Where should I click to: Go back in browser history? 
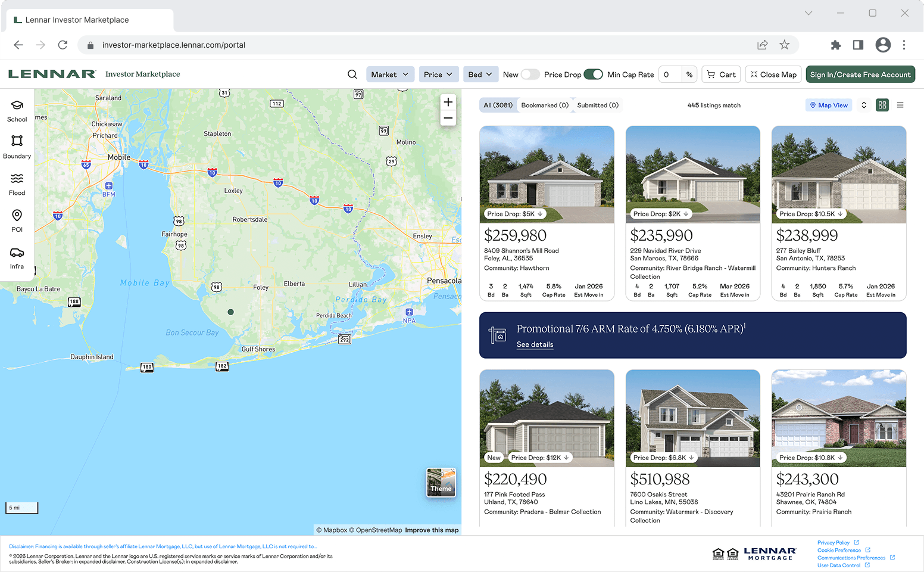(18, 45)
